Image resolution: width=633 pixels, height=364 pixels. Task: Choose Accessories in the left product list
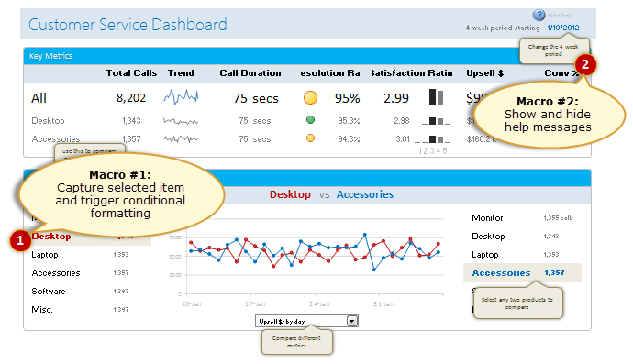tap(56, 273)
